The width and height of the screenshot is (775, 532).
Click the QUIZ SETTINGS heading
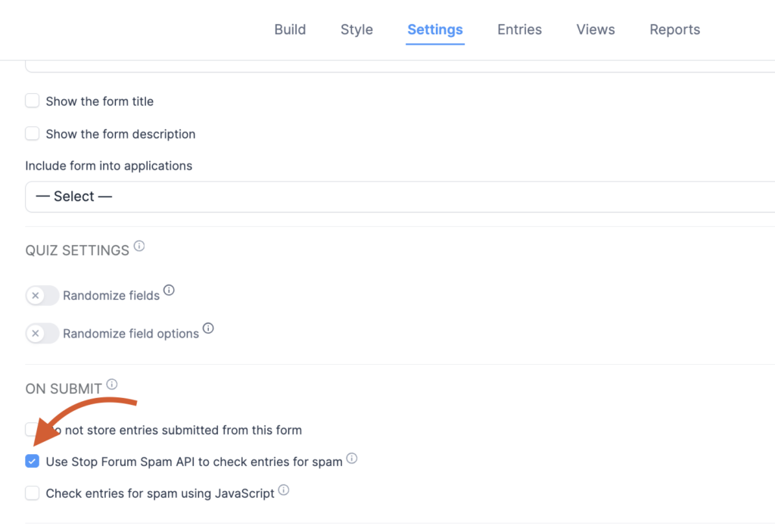point(77,250)
